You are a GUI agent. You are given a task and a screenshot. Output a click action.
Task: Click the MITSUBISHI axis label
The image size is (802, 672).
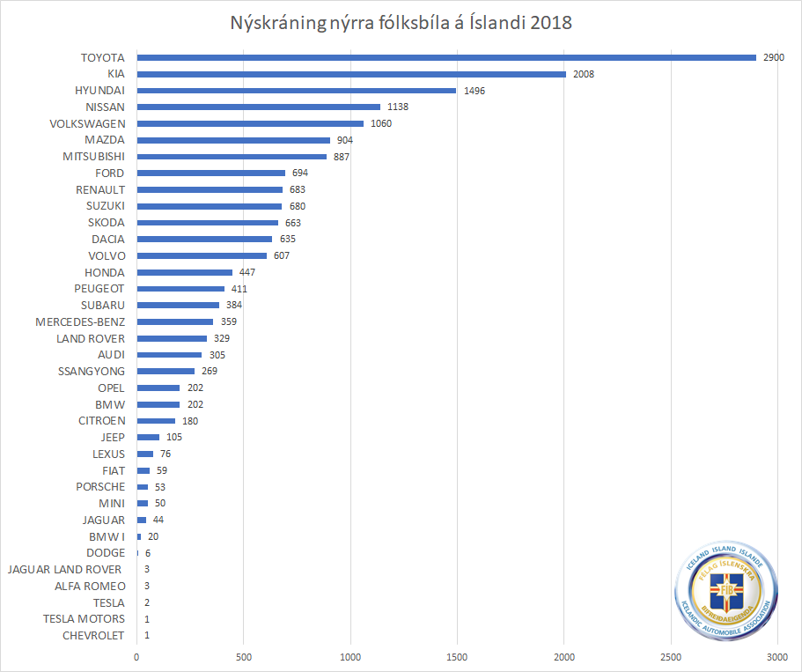pyautogui.click(x=93, y=157)
